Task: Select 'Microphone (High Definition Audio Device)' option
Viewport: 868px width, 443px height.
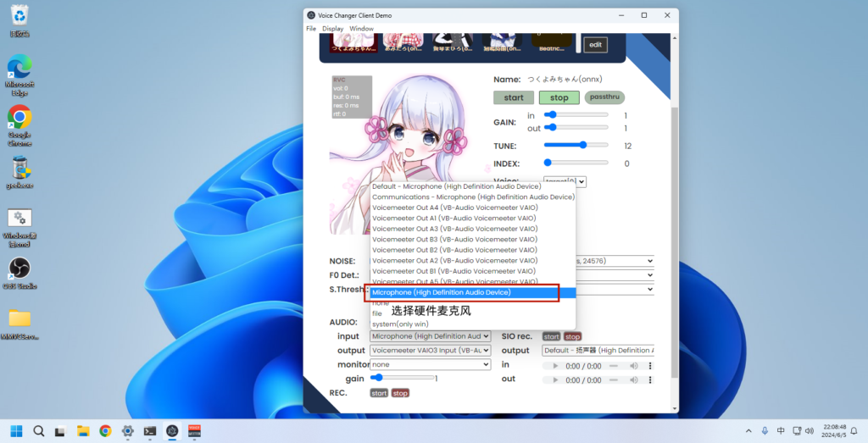Action: pyautogui.click(x=473, y=292)
